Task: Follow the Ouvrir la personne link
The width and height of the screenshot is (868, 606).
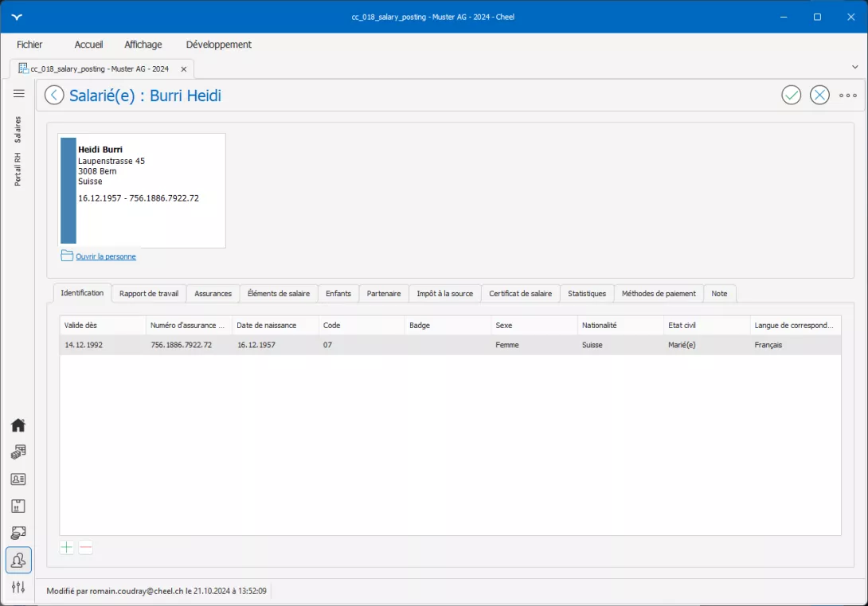Action: (106, 256)
